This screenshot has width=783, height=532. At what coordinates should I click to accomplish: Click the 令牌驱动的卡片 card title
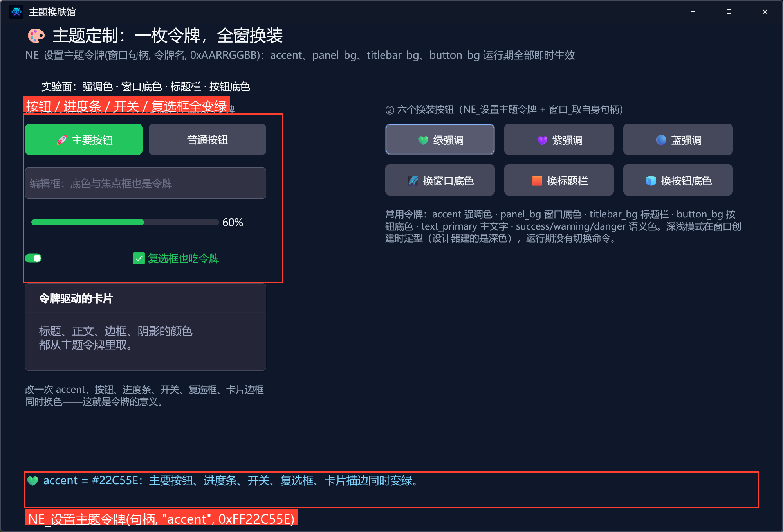pyautogui.click(x=76, y=298)
